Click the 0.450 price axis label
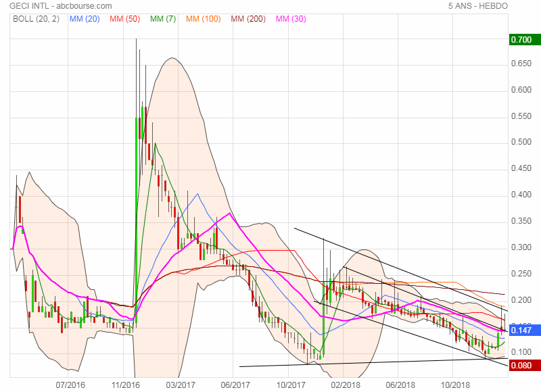Viewport: 541px width, 392px height. point(521,168)
